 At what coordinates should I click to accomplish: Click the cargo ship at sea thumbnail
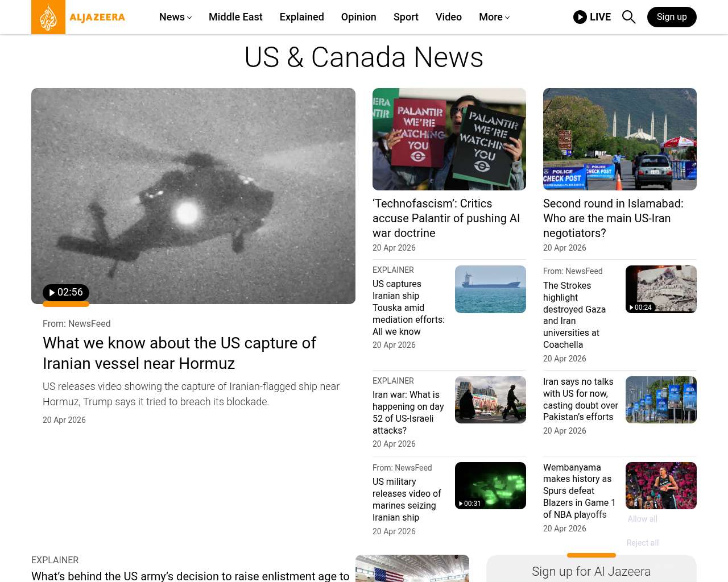point(490,289)
